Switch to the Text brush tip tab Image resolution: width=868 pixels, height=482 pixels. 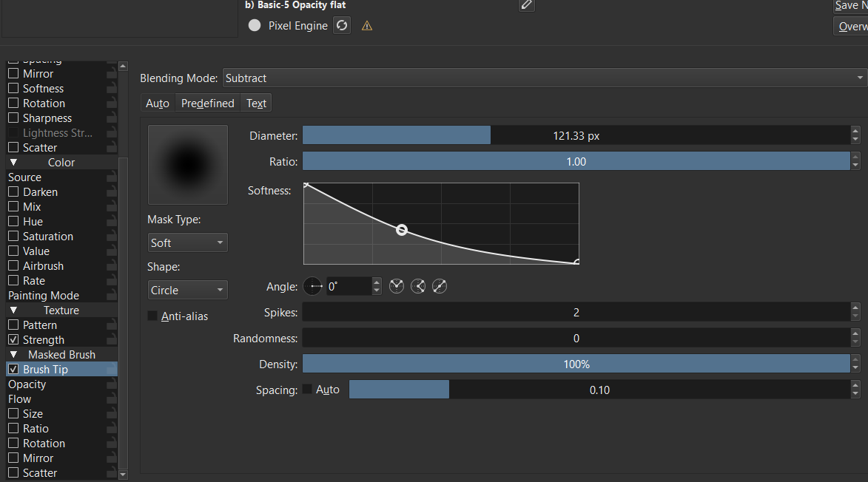coord(256,103)
